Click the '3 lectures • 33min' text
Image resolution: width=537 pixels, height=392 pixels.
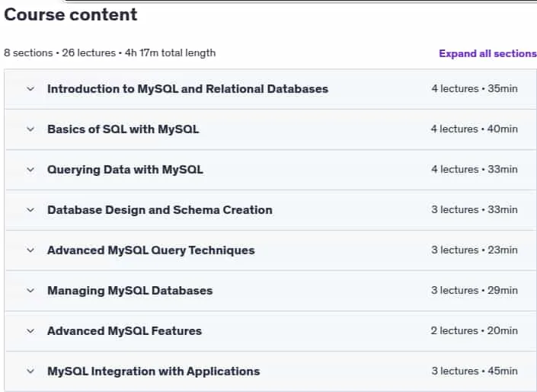(475, 209)
